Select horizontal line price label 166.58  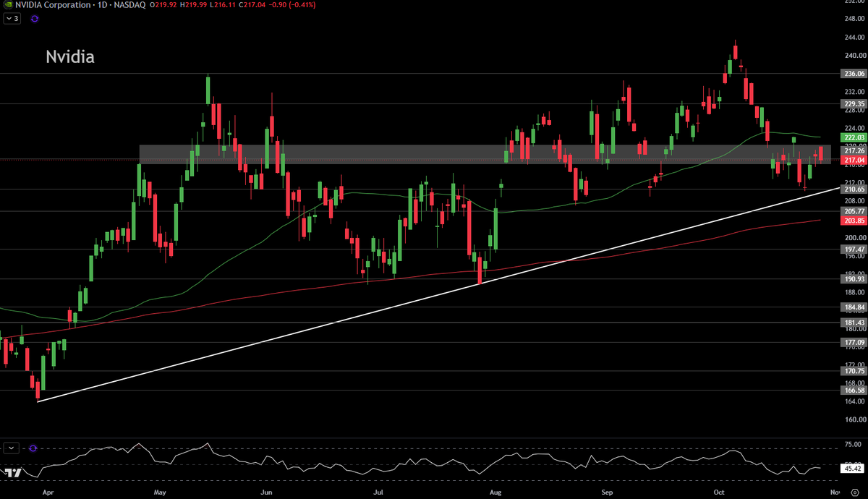[854, 391]
